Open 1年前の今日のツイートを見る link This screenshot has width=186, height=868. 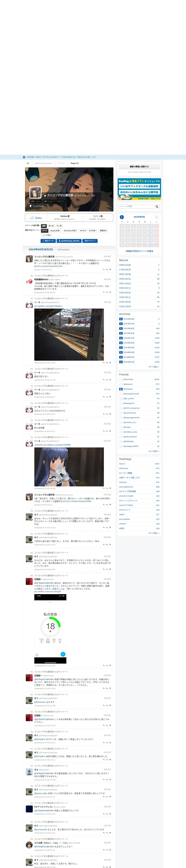tap(139, 251)
